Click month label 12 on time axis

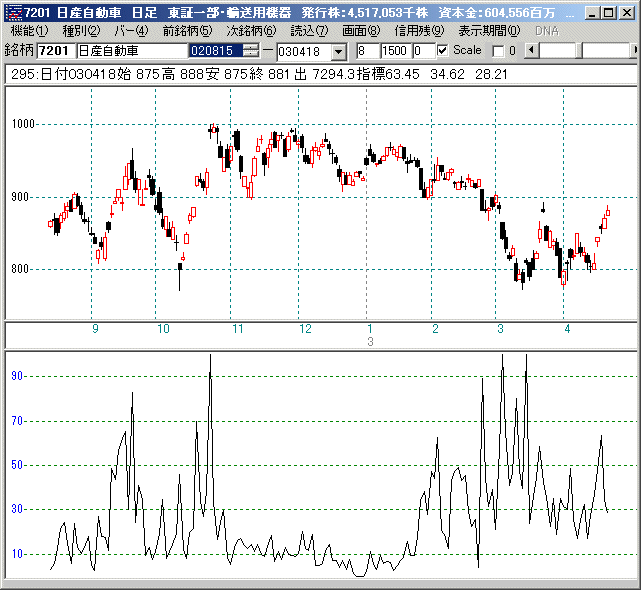pos(306,329)
